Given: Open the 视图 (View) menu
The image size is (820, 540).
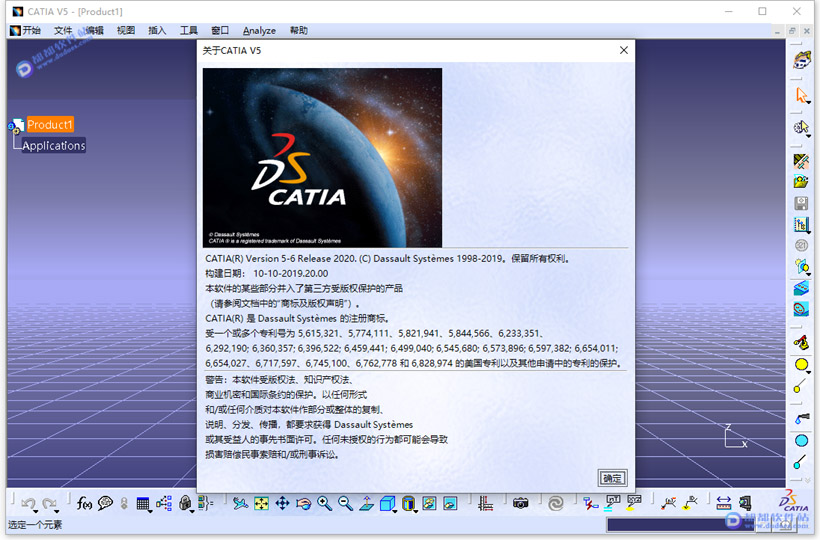Looking at the screenshot, I should [x=126, y=30].
